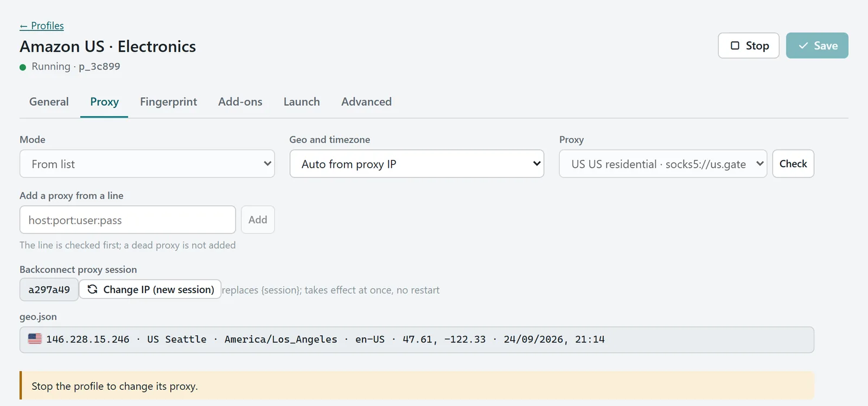Click the Save checkmark icon
The image size is (868, 406).
pyautogui.click(x=803, y=46)
